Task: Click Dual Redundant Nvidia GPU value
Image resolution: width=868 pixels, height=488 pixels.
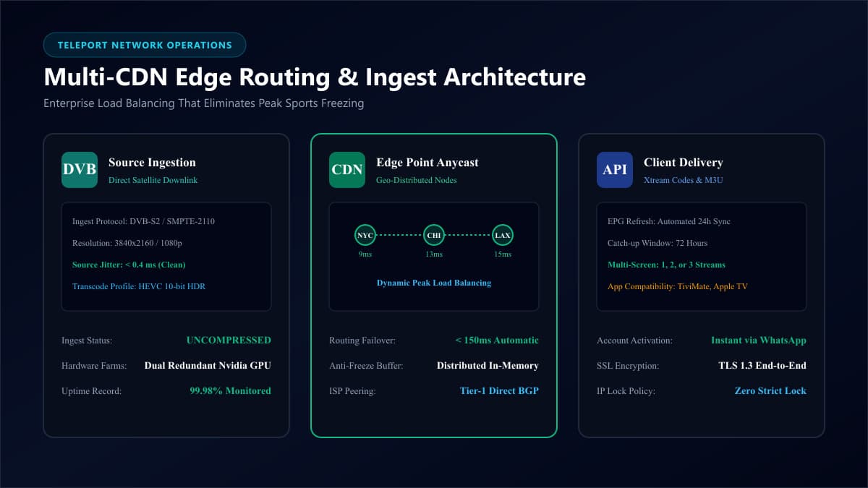Action: pos(208,366)
